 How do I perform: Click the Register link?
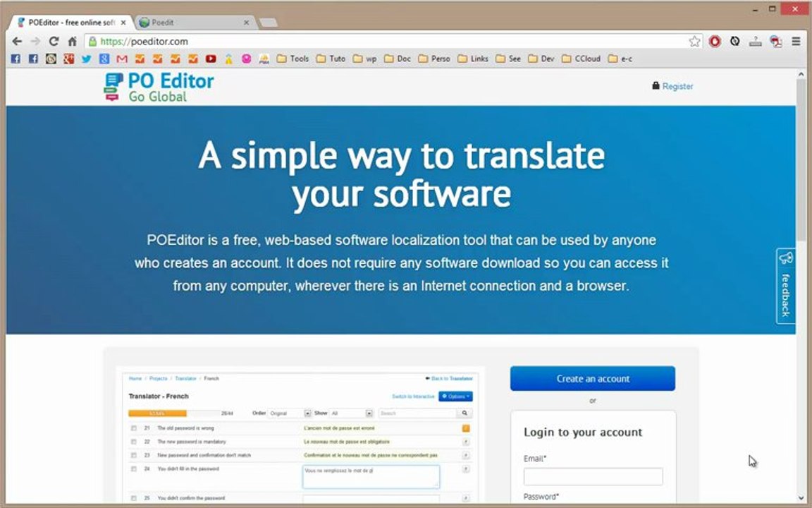(x=677, y=86)
